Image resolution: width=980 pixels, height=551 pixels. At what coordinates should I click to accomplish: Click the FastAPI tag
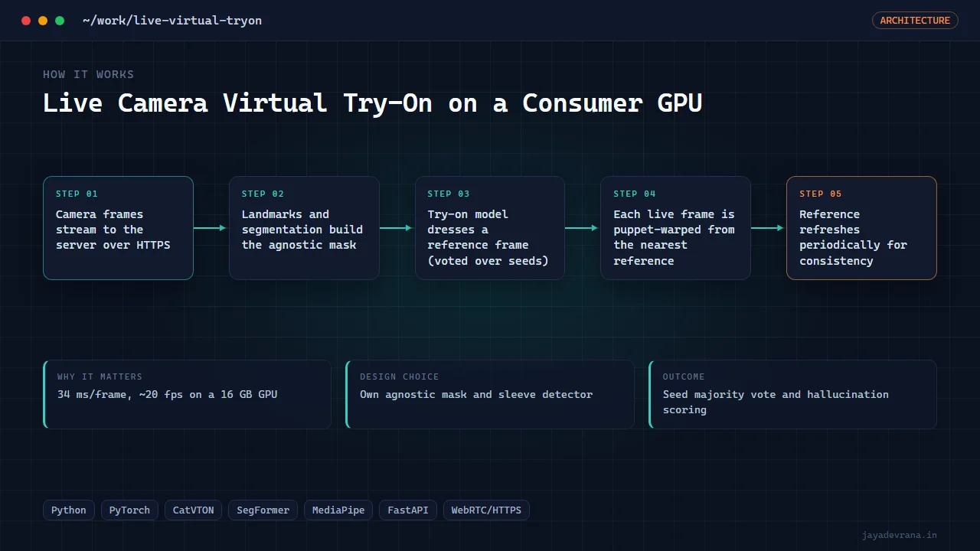pos(408,510)
